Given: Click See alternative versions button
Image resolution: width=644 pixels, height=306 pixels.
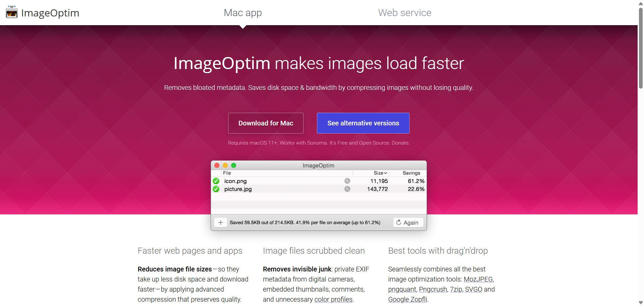Looking at the screenshot, I should pos(363,123).
